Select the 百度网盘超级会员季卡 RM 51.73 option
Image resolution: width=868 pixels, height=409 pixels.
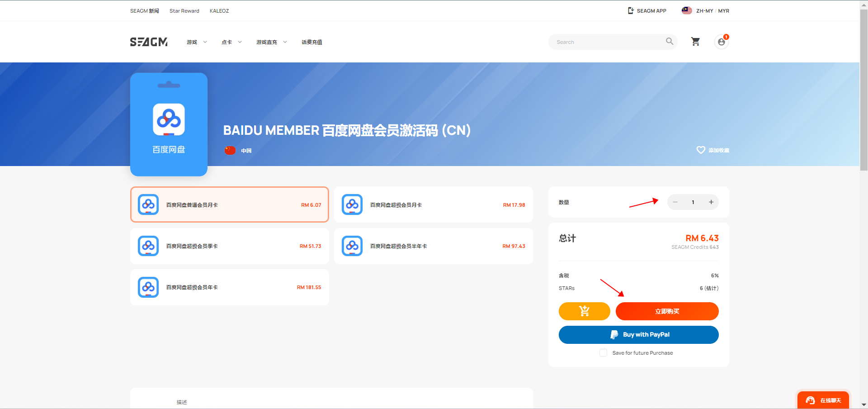click(x=230, y=246)
